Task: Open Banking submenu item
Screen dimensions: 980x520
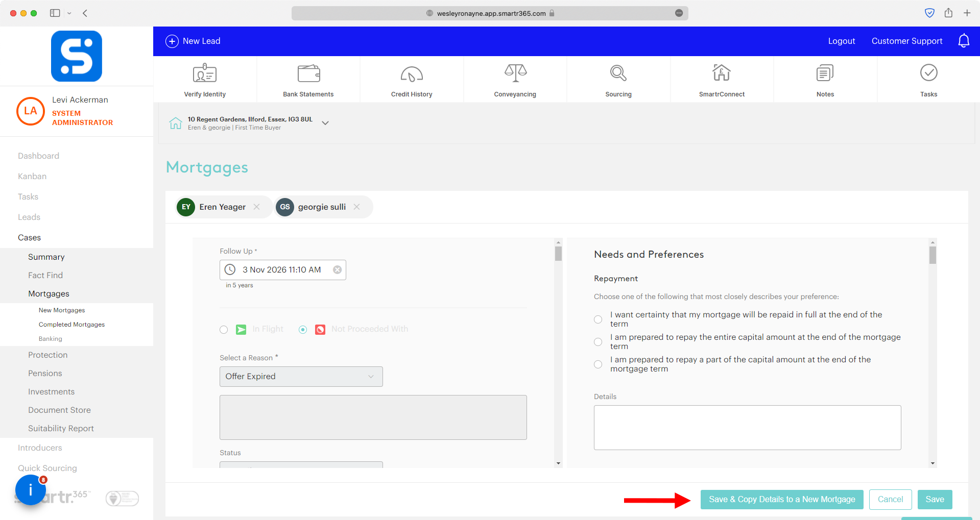Action: tap(51, 339)
